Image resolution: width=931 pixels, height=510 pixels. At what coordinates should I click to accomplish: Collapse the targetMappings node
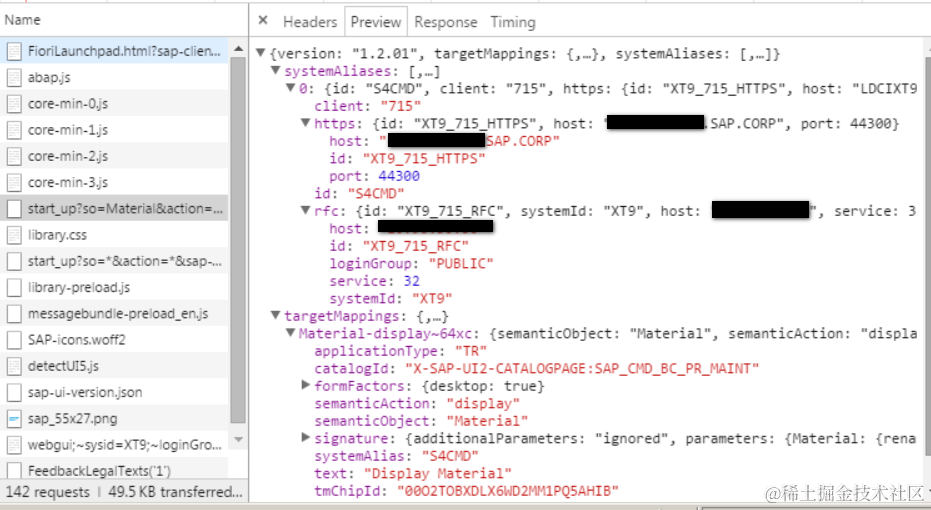pos(275,315)
